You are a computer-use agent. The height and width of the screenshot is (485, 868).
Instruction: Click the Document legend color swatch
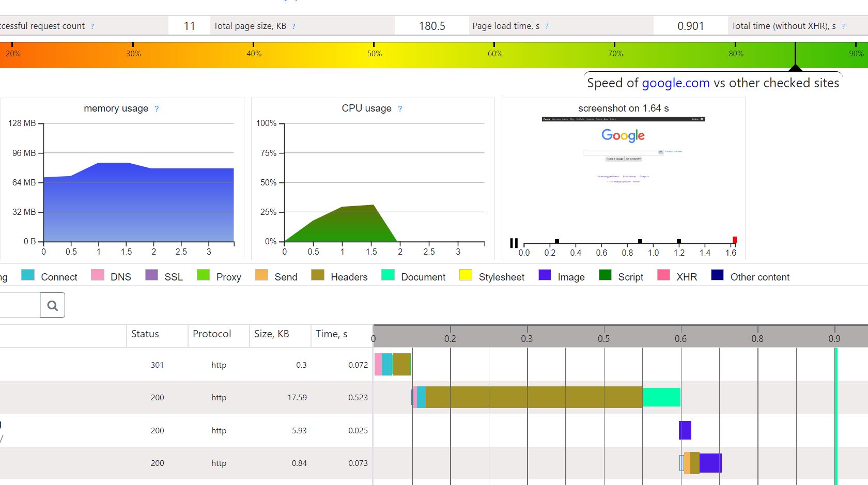point(388,275)
